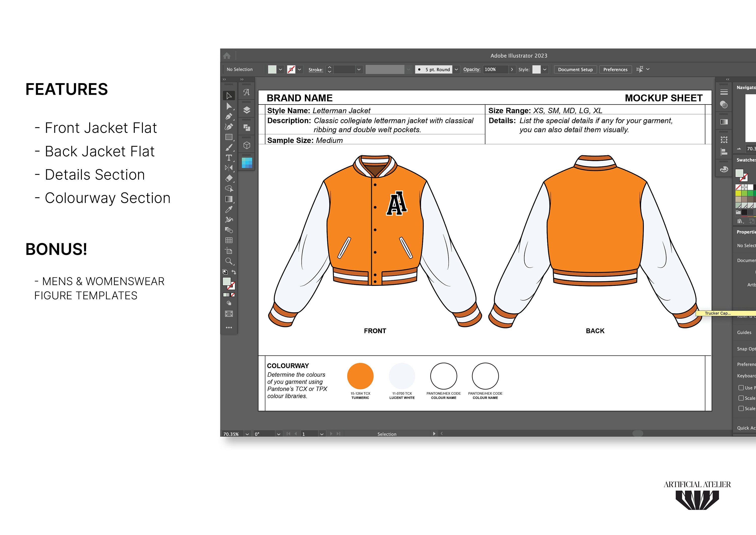Set paint mode to Gradient in toolbar
The height and width of the screenshot is (535, 756).
pyautogui.click(x=229, y=295)
